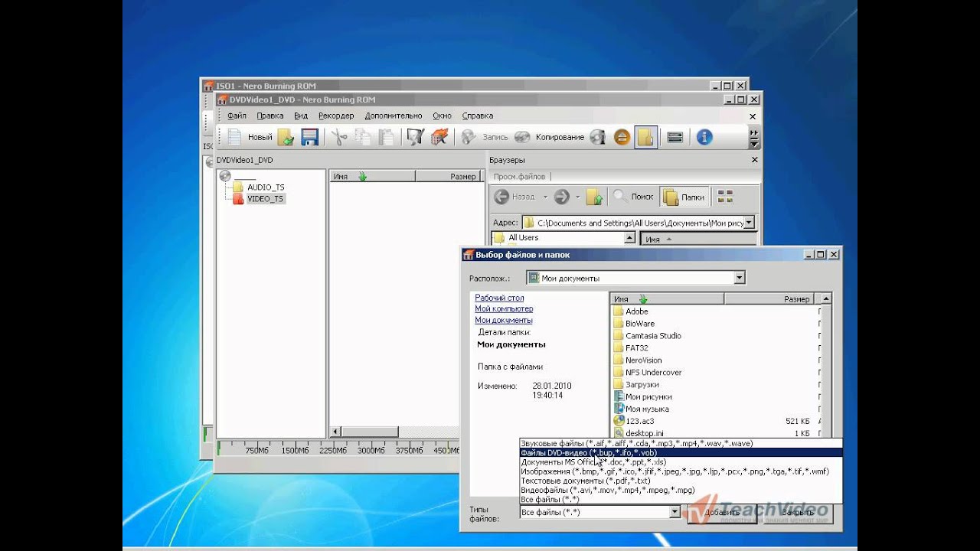Toggle the Папки folders view button
The height and width of the screenshot is (551, 980).
pyautogui.click(x=684, y=197)
